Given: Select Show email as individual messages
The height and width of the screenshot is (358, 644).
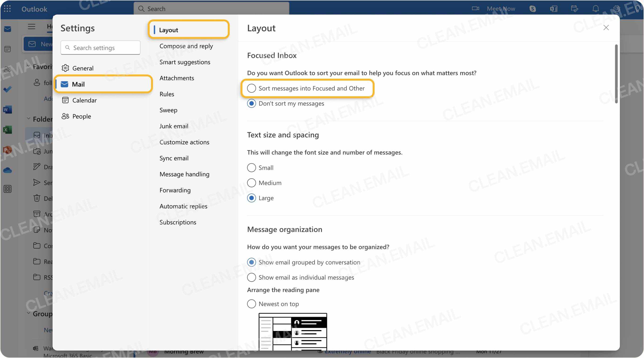Looking at the screenshot, I should pos(251,277).
